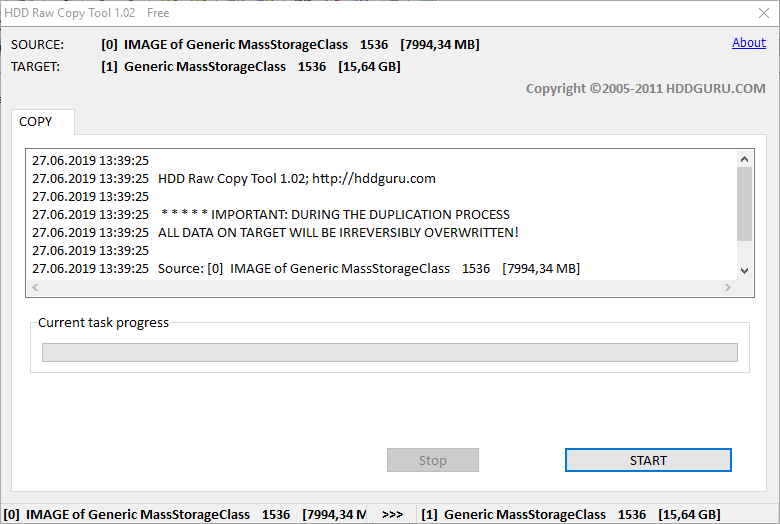
Task: Open the About link
Action: 748,43
